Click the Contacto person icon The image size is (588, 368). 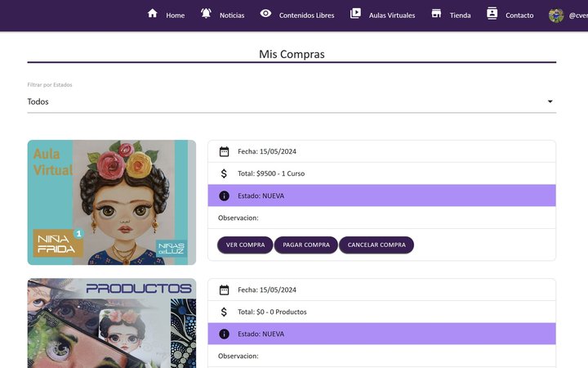[x=492, y=14]
